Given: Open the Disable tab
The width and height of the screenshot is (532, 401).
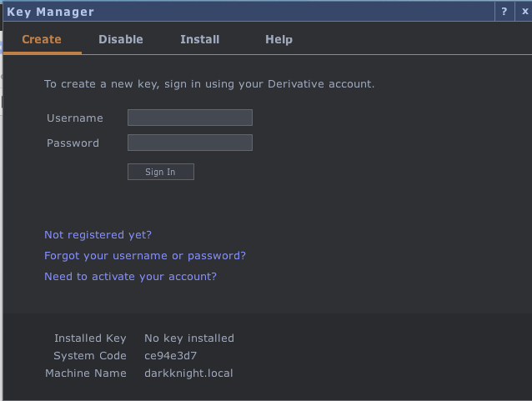Looking at the screenshot, I should [121, 39].
